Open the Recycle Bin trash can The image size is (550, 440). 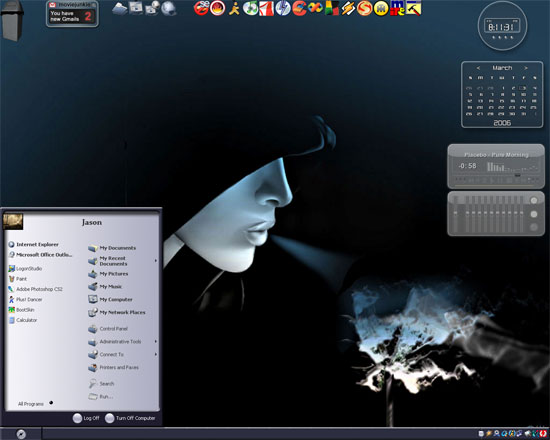click(12, 20)
